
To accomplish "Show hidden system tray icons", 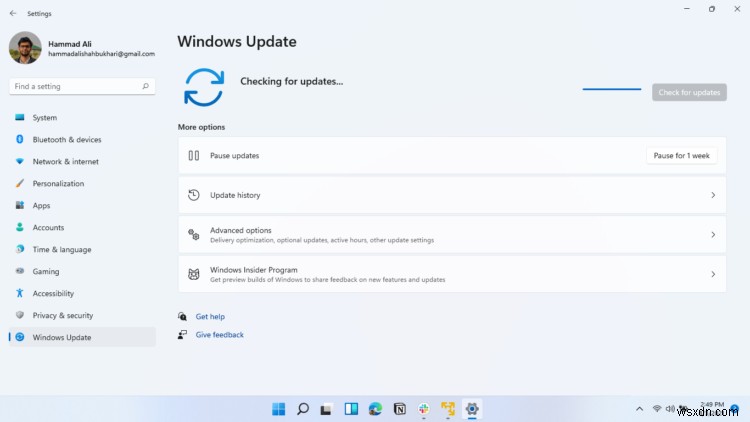I will click(x=640, y=409).
